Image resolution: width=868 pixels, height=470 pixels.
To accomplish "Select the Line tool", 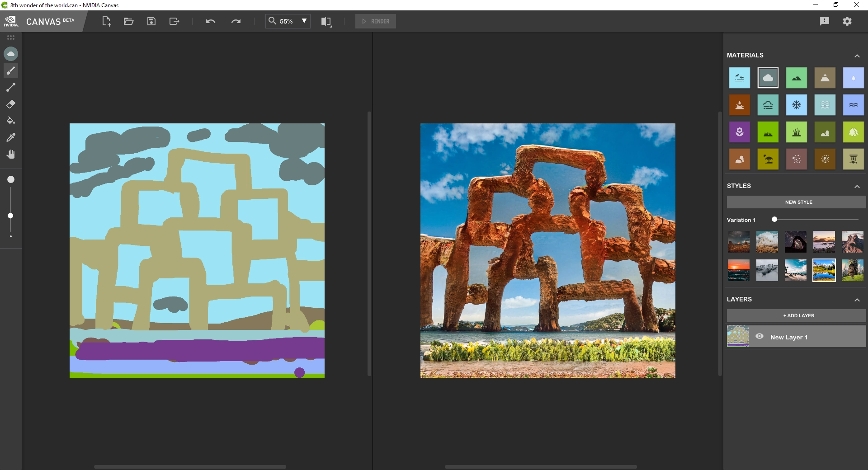I will pyautogui.click(x=11, y=87).
